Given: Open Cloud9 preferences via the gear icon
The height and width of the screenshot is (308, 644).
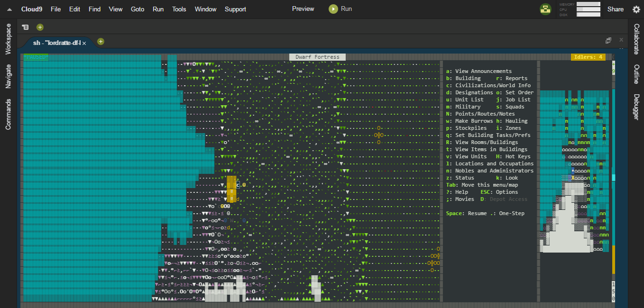Looking at the screenshot, I should pos(636,9).
